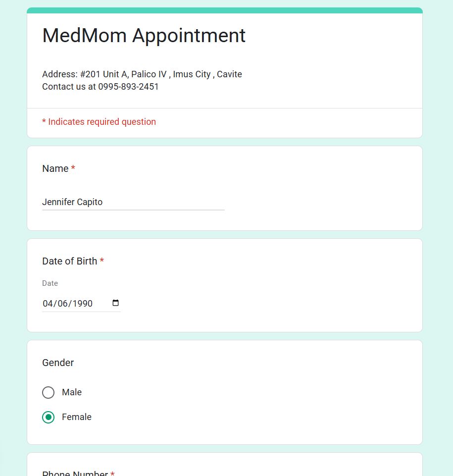Click the "Male" option label text
This screenshot has width=453, height=476.
[x=72, y=392]
